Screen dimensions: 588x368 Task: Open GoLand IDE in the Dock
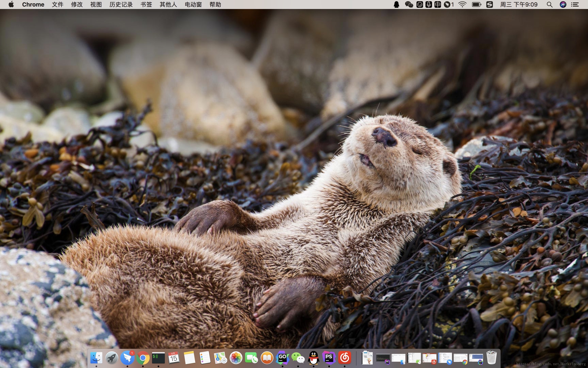coord(283,358)
